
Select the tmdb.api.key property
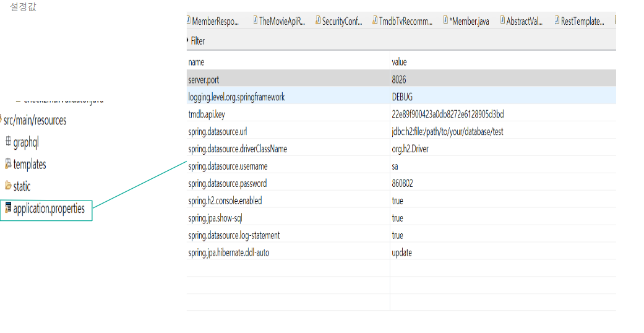(207, 115)
